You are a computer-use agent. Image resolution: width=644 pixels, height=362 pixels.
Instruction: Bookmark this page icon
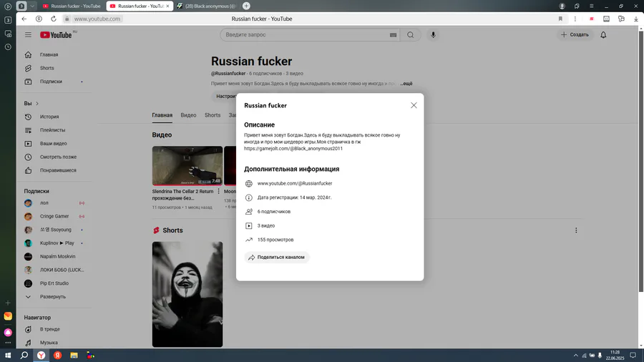[x=560, y=19]
